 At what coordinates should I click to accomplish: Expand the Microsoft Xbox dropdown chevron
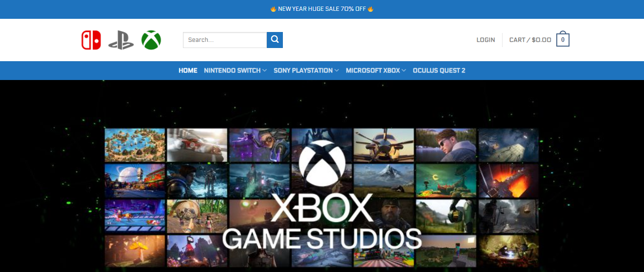click(404, 71)
